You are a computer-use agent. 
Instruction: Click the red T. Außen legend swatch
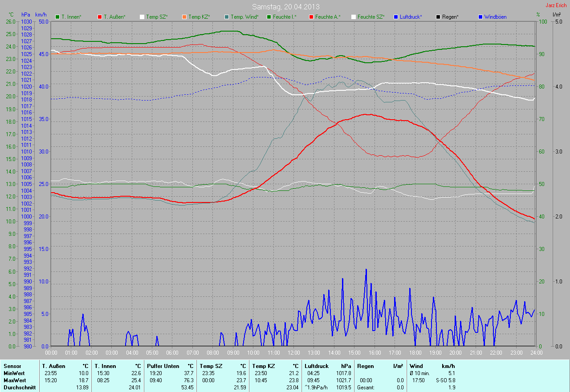pyautogui.click(x=100, y=17)
